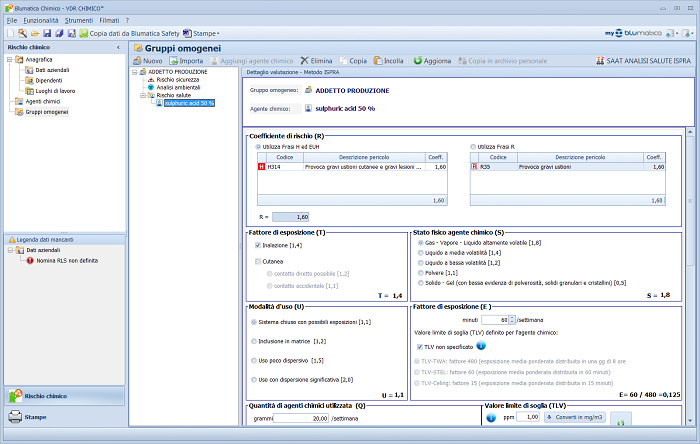Click the new document toolbar icon

point(9,33)
